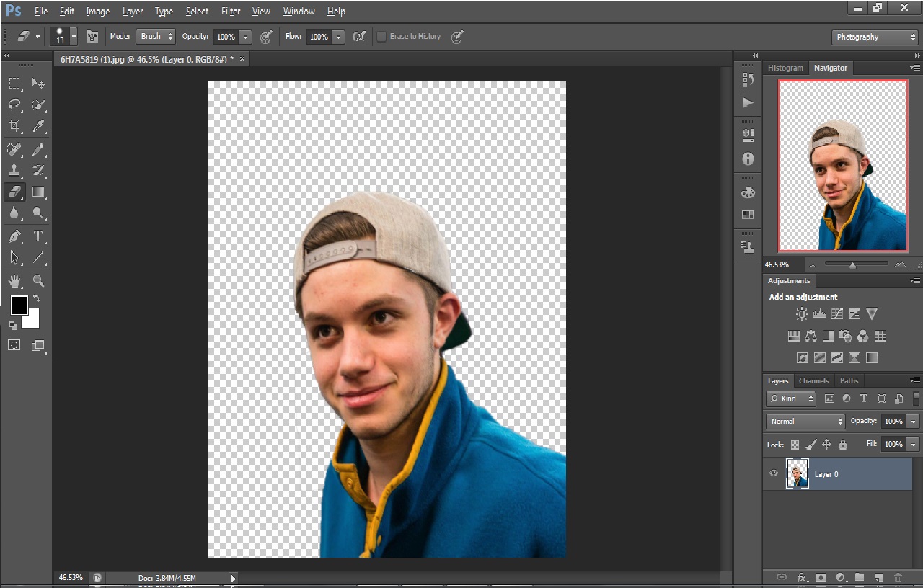Add a Brightness/Contrast adjustment
Viewport: 923px width, 588px height.
[x=802, y=314]
